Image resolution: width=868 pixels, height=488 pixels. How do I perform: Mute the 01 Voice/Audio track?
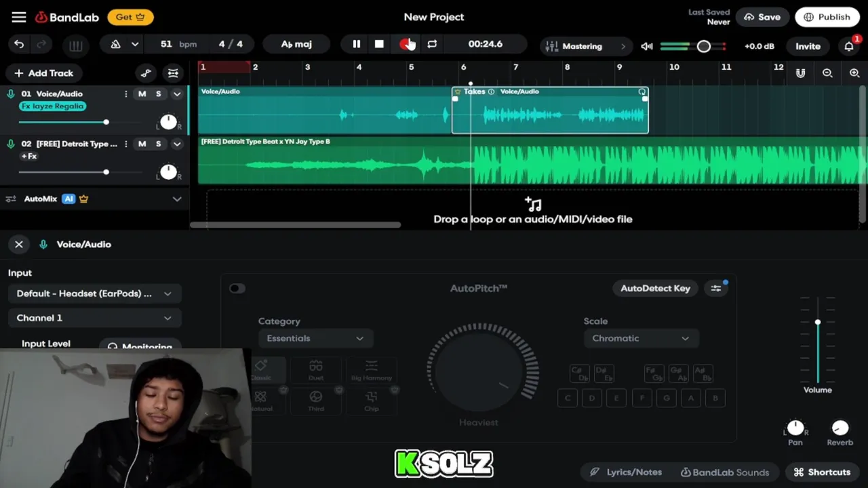(x=142, y=94)
